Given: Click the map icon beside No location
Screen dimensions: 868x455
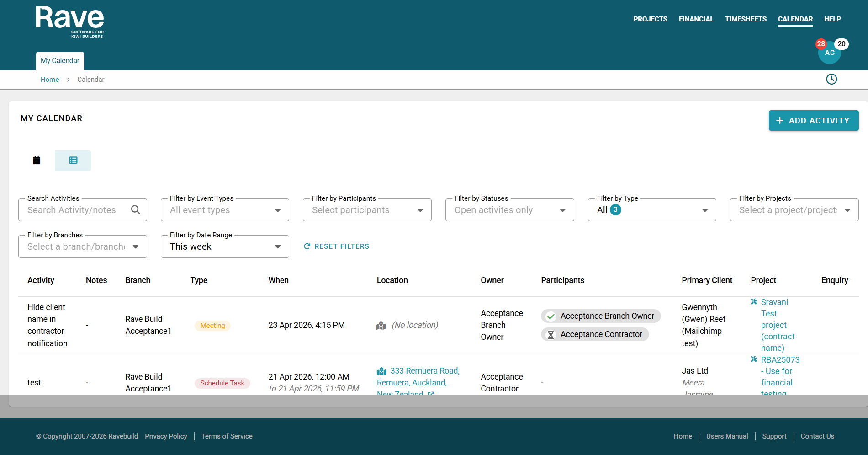Looking at the screenshot, I should coord(381,326).
